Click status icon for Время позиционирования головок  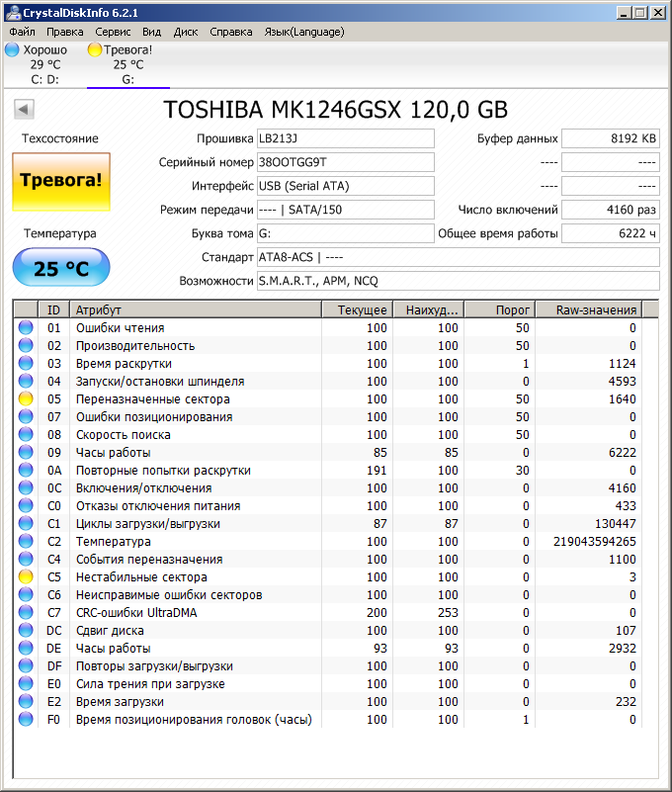tap(26, 719)
